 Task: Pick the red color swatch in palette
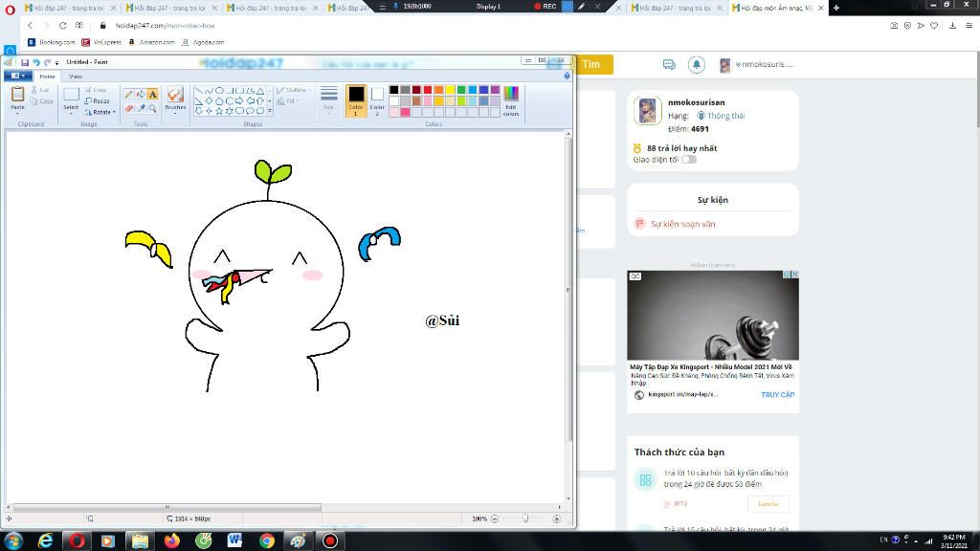[x=428, y=90]
